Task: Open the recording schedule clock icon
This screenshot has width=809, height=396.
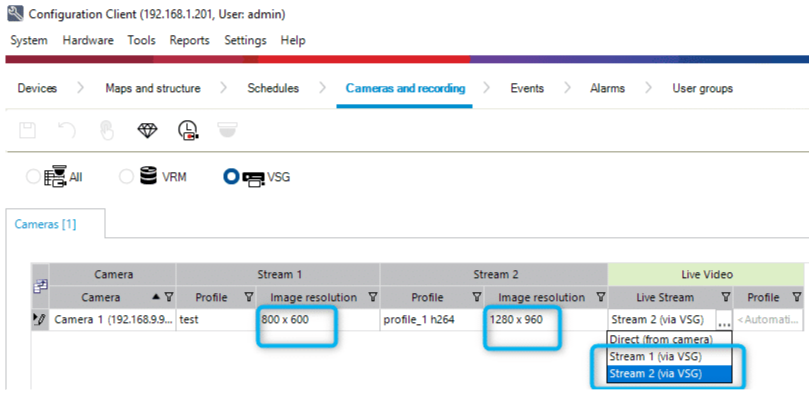Action: (188, 130)
